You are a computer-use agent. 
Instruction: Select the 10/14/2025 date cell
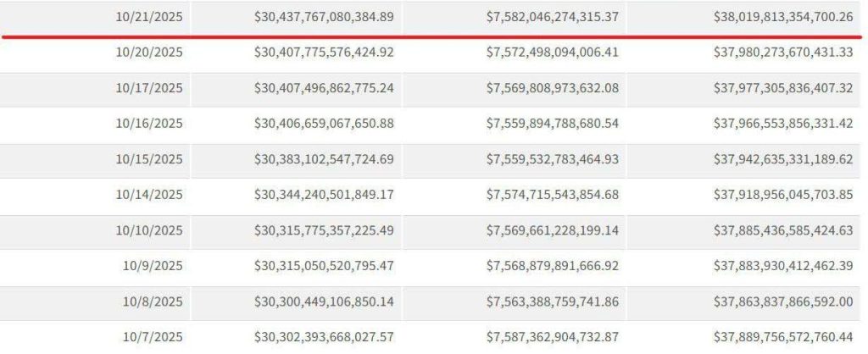tap(149, 194)
